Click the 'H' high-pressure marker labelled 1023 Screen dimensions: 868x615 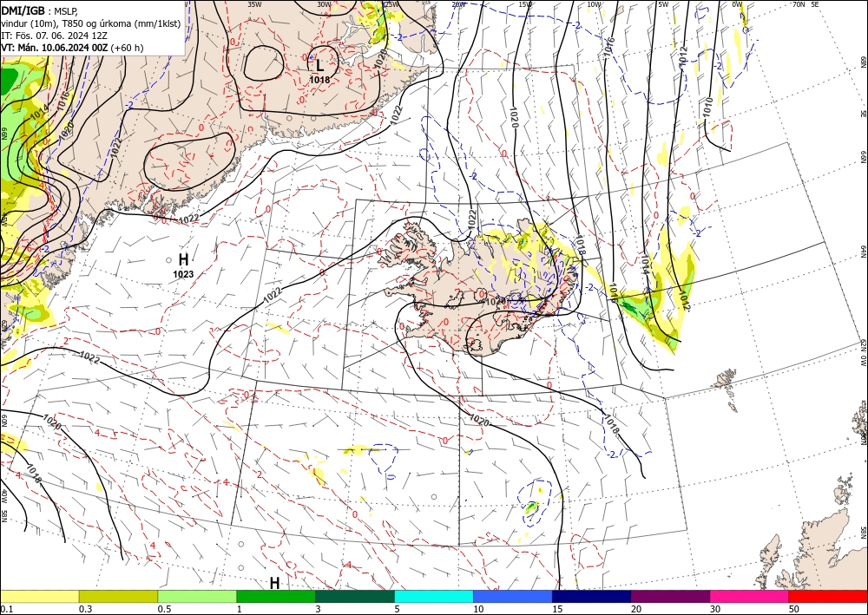[x=184, y=258]
